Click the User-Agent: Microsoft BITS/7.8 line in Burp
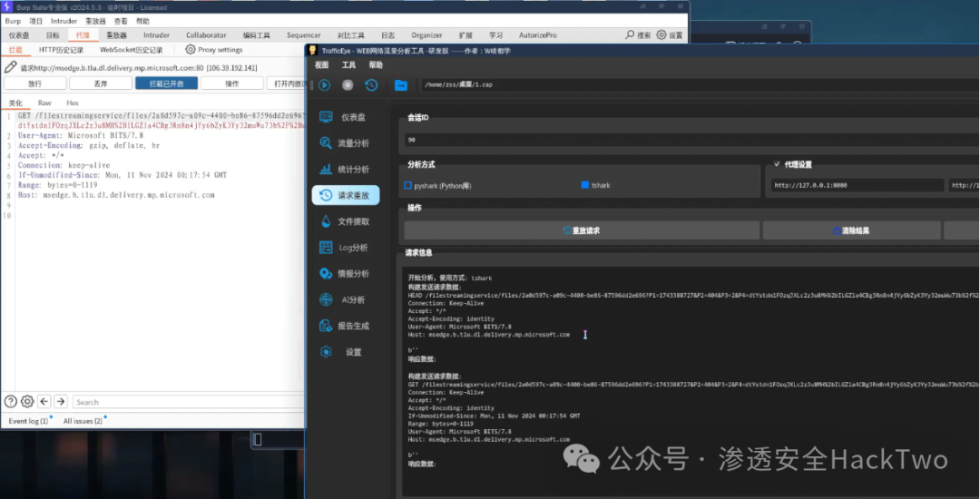This screenshot has height=499, width=980. click(81, 135)
